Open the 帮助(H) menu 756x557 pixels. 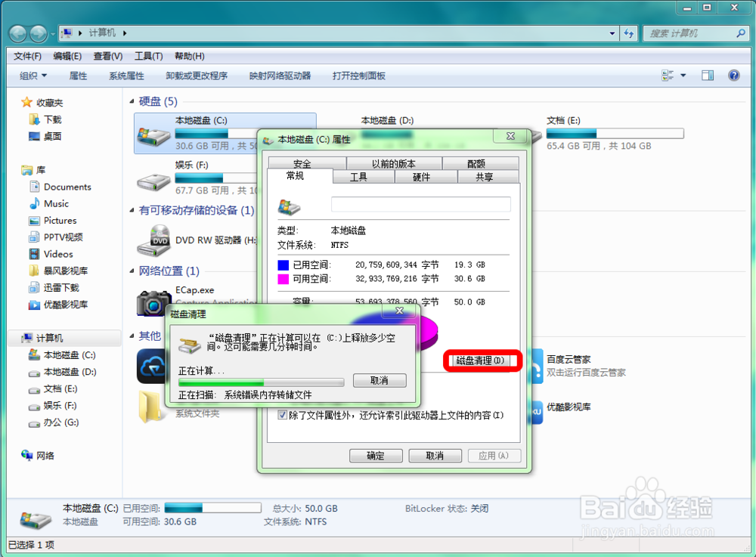pyautogui.click(x=190, y=57)
